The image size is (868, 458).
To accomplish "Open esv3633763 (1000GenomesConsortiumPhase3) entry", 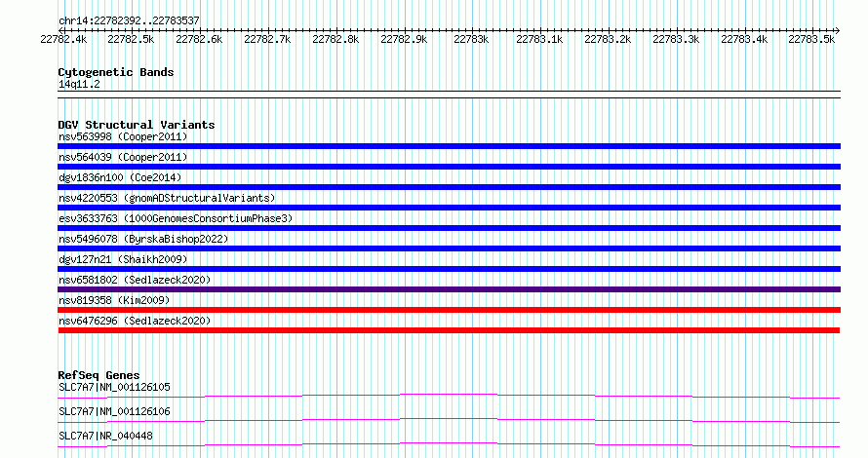I will [x=176, y=218].
